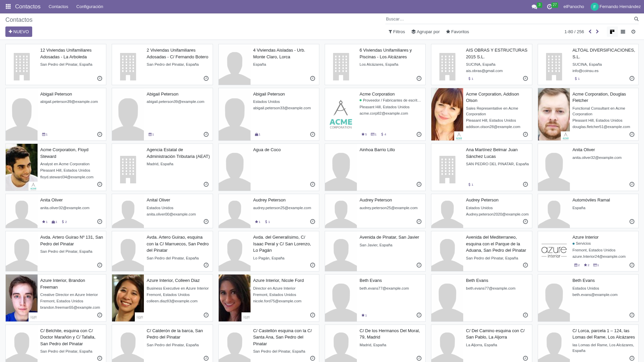Toggle star on Beth Evans card

[363, 315]
